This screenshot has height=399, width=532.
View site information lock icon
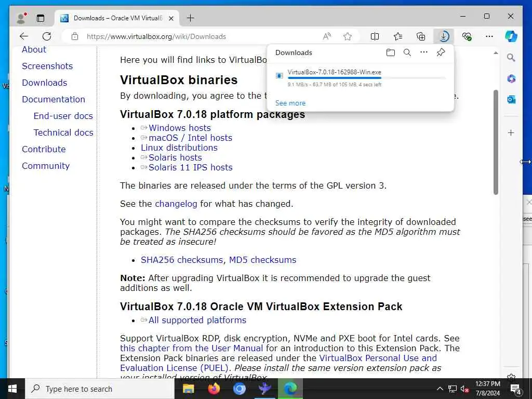[75, 36]
